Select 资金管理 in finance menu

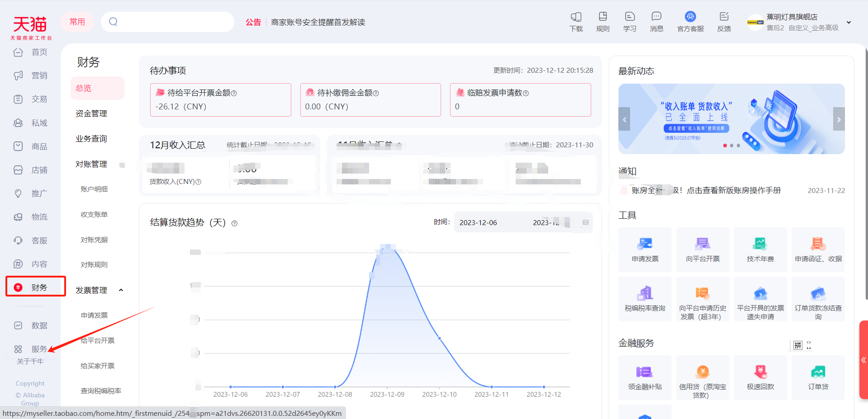click(91, 113)
